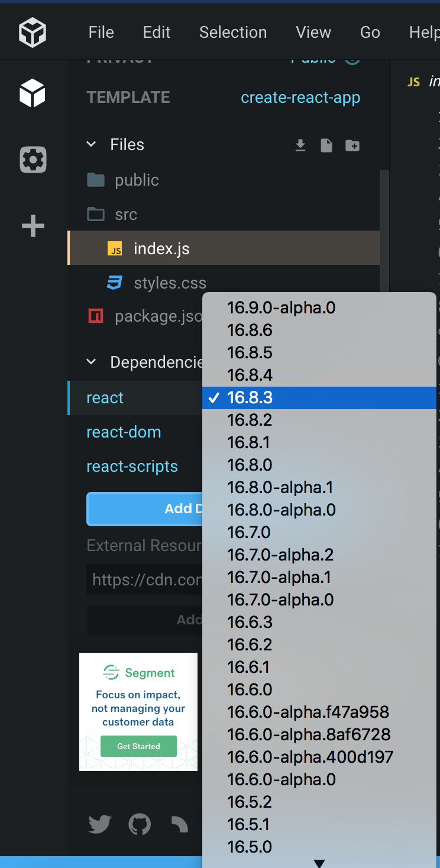Click the Add Dependency button
This screenshot has height=868, width=440.
click(x=145, y=509)
